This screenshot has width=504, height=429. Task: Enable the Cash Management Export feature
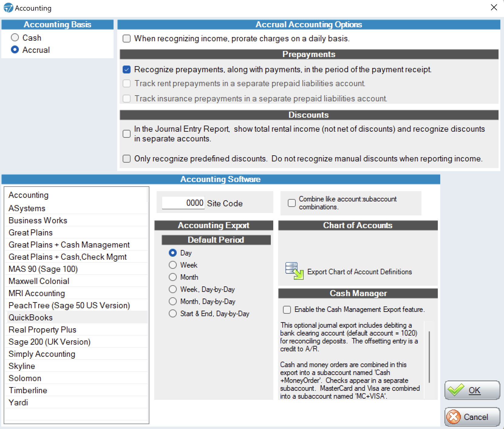287,309
